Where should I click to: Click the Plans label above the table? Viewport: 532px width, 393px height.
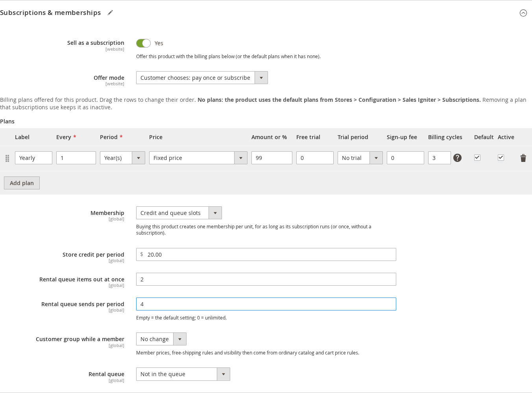7,121
